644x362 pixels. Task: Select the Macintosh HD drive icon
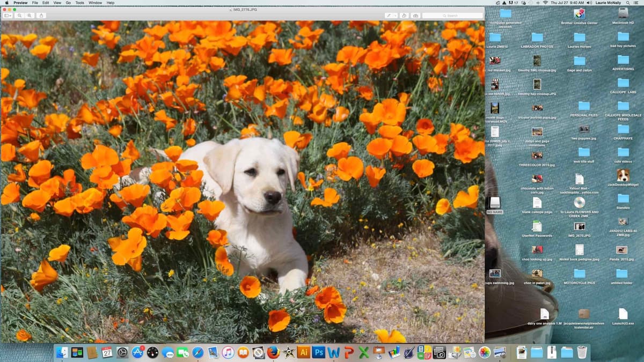tap(623, 14)
